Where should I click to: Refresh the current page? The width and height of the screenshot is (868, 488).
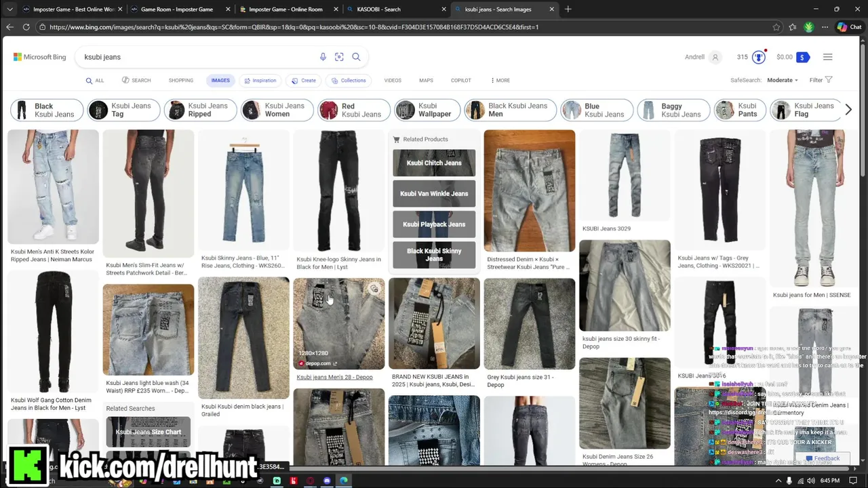26,27
